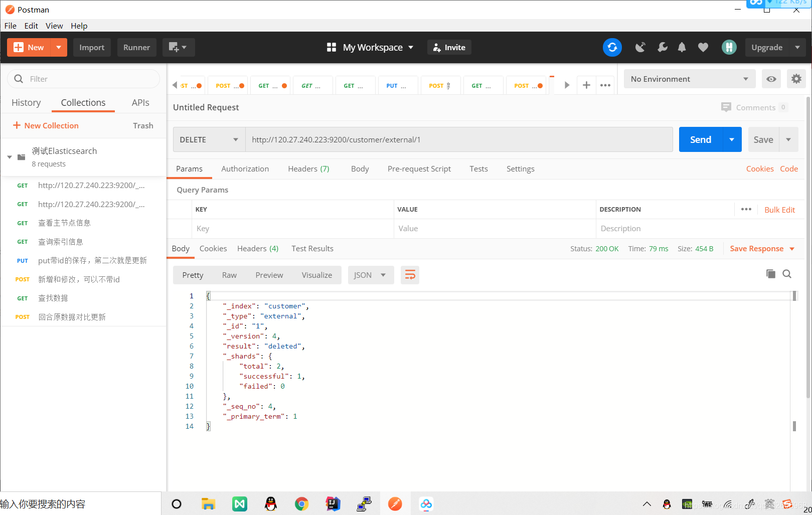Collapse the 测试Elasticsearch collection
812x515 pixels.
(x=10, y=157)
